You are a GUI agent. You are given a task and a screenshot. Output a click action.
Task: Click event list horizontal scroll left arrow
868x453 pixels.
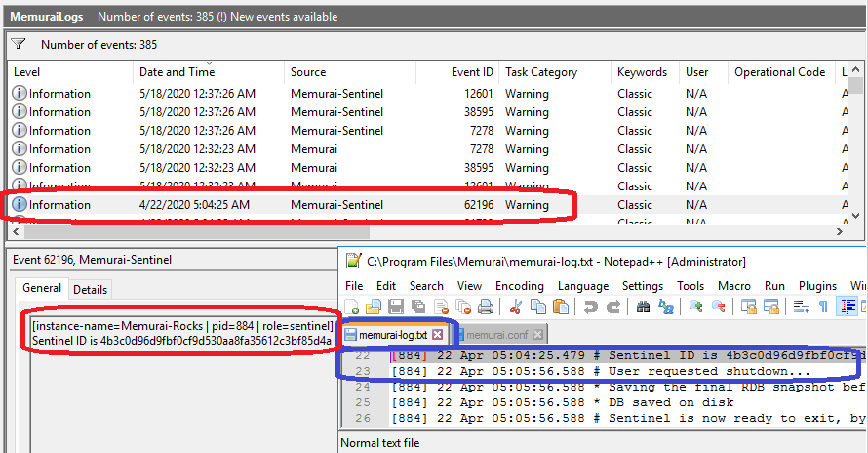pos(16,231)
